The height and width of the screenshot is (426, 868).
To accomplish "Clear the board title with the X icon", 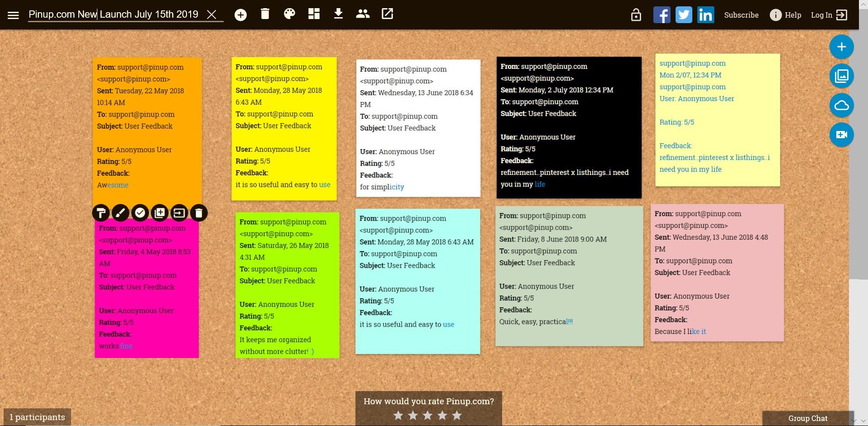I will [211, 15].
